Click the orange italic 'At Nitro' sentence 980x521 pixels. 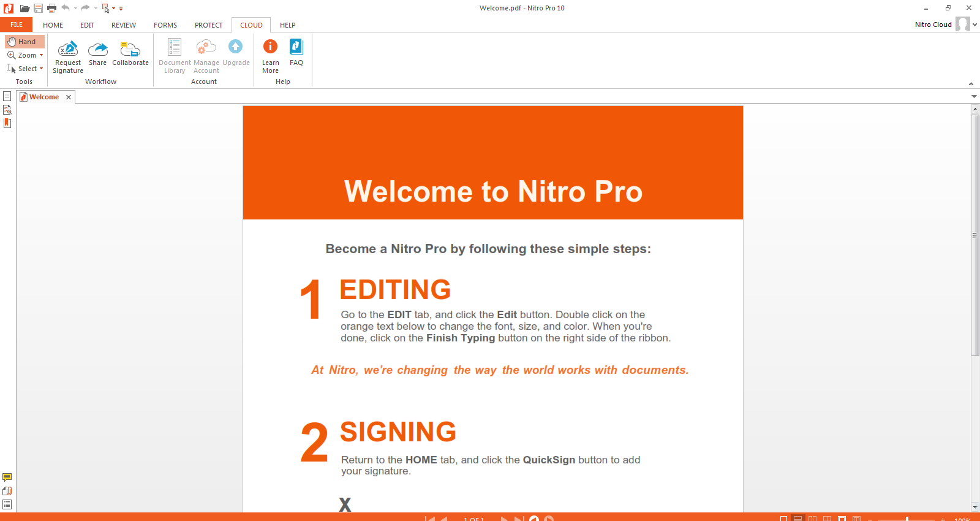[x=500, y=370]
